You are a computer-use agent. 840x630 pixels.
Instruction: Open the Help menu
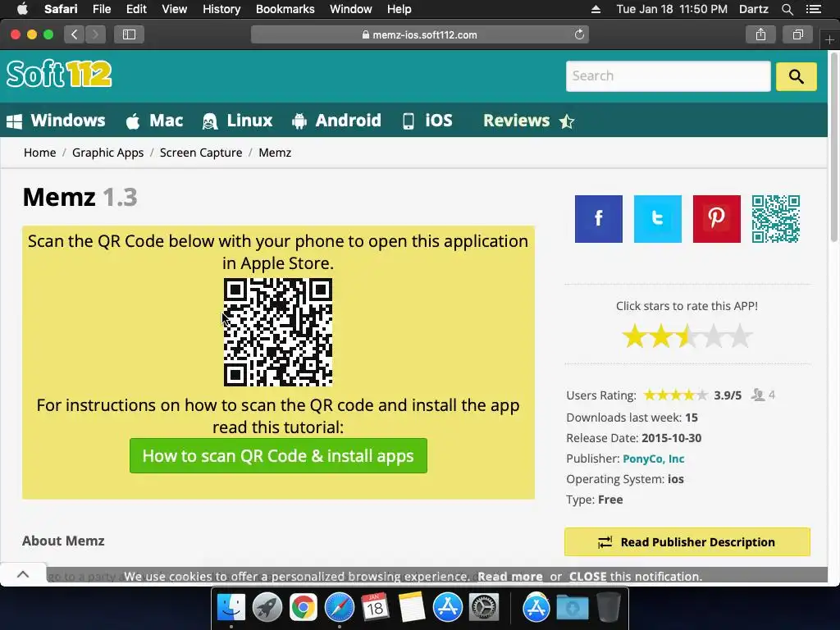[x=399, y=9]
